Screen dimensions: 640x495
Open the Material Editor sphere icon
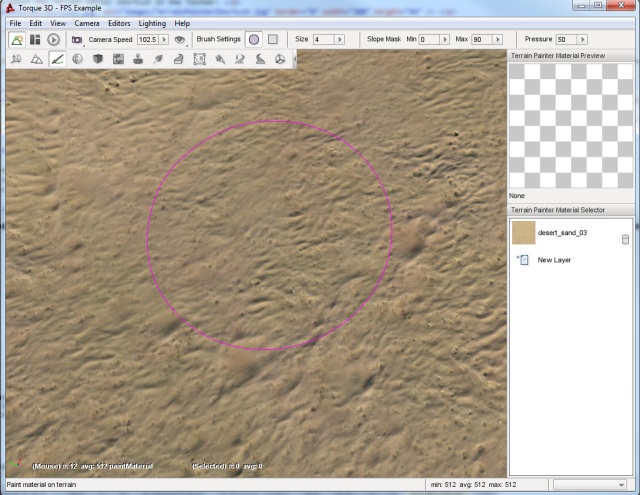77,60
